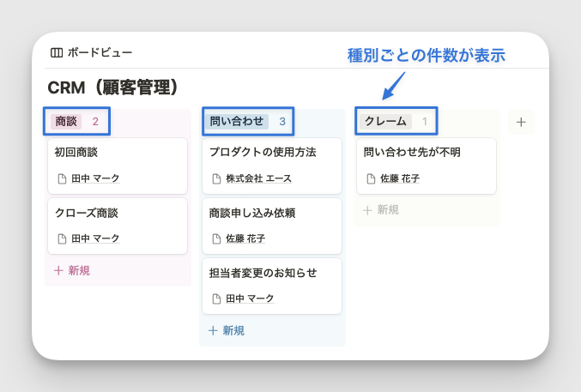This screenshot has width=581, height=392.
Task: Open the 初回商談 card
Action: click(x=118, y=166)
